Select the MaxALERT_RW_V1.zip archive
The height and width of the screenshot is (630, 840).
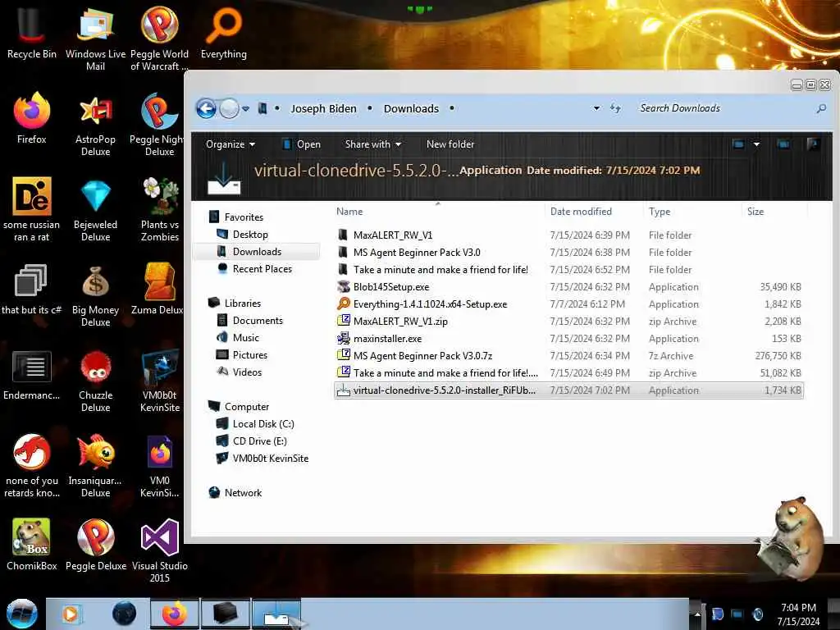(568, 321)
